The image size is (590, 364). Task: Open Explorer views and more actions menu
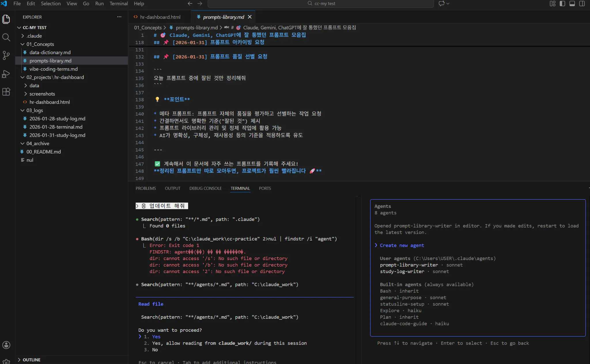click(x=119, y=17)
